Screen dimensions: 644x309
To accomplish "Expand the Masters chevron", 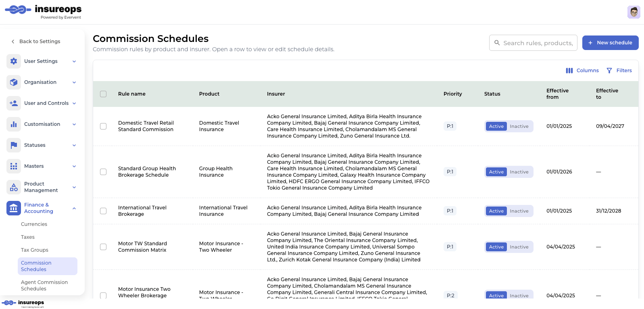I will 74,166.
